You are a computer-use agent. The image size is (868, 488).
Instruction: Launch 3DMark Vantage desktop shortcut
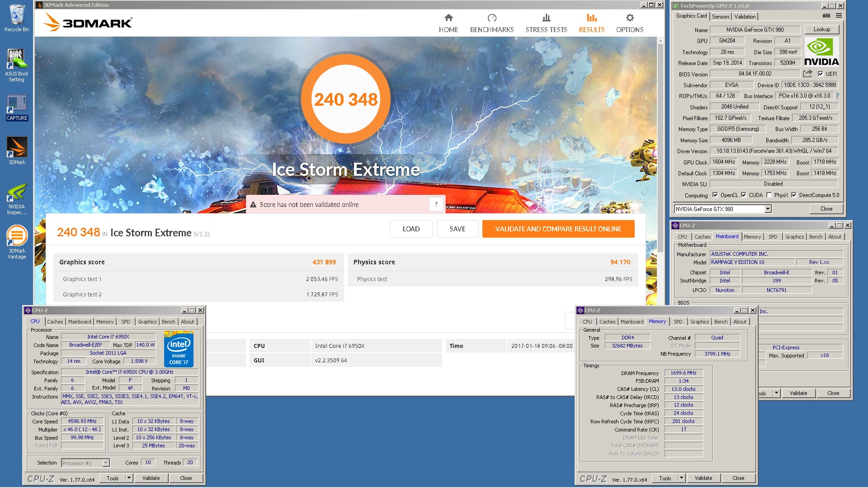point(17,242)
